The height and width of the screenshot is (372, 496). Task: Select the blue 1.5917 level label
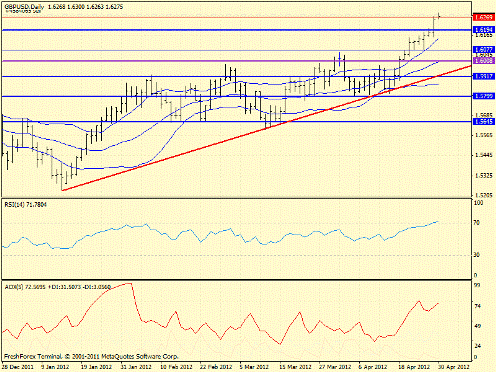click(484, 76)
